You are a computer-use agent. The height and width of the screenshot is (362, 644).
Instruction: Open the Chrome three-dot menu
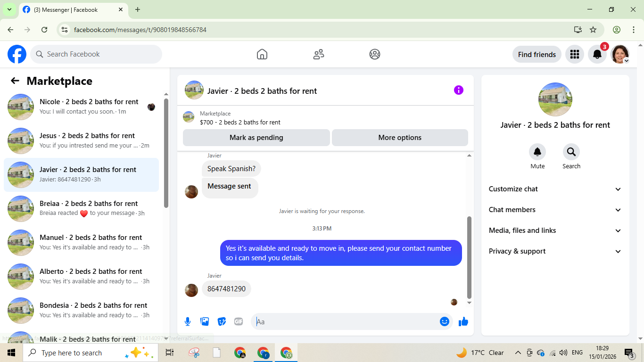[634, 30]
